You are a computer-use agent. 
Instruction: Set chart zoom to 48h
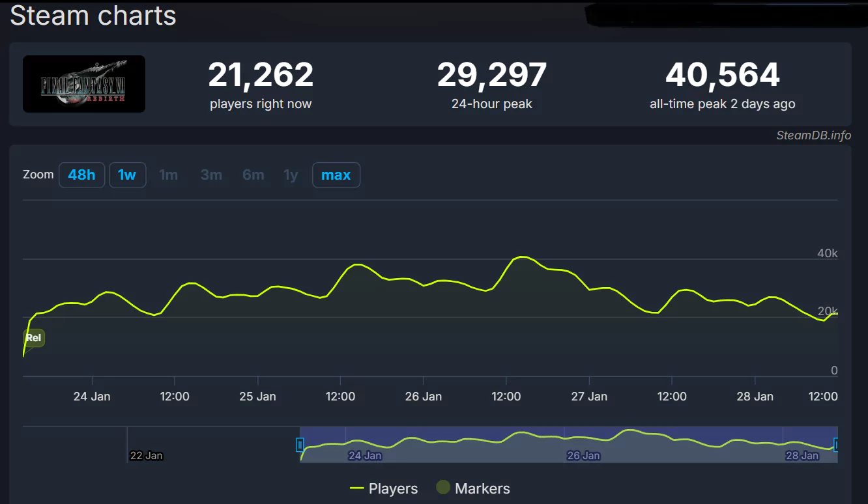(81, 175)
